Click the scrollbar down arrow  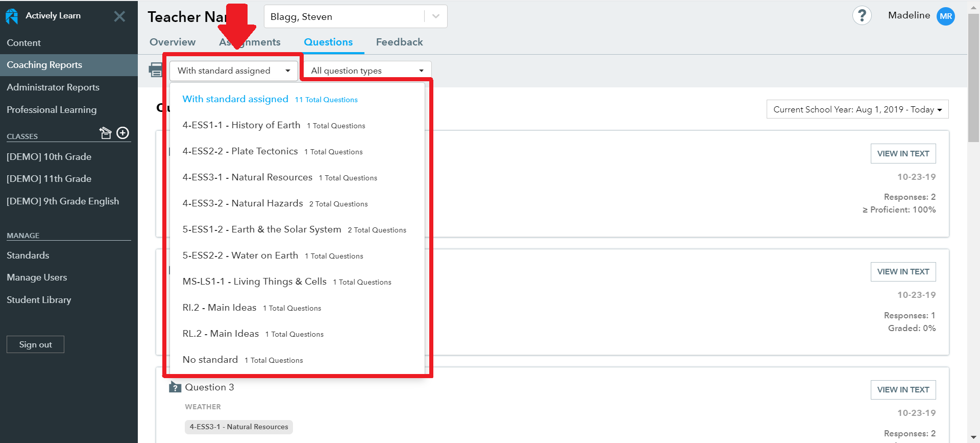pyautogui.click(x=973, y=438)
